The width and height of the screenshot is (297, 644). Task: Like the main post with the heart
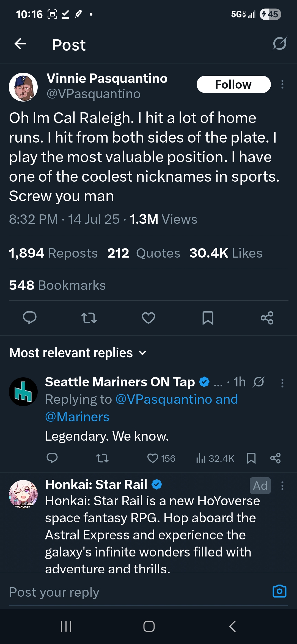[x=148, y=318]
